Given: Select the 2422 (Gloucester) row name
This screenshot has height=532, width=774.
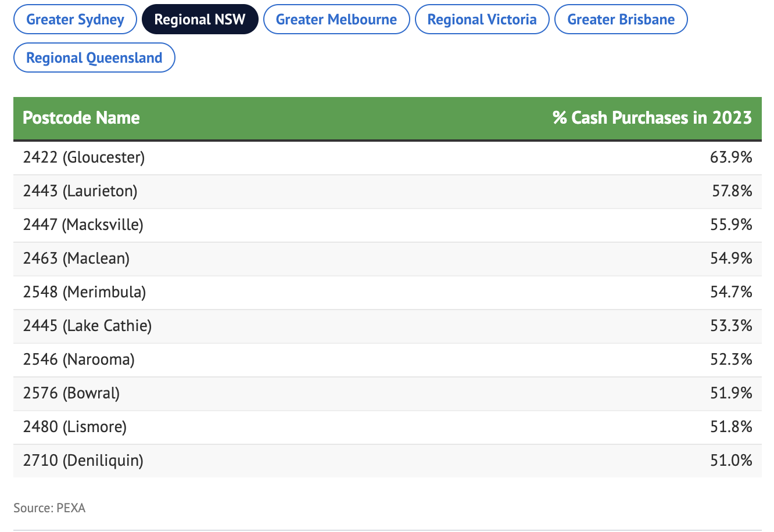Looking at the screenshot, I should (84, 157).
